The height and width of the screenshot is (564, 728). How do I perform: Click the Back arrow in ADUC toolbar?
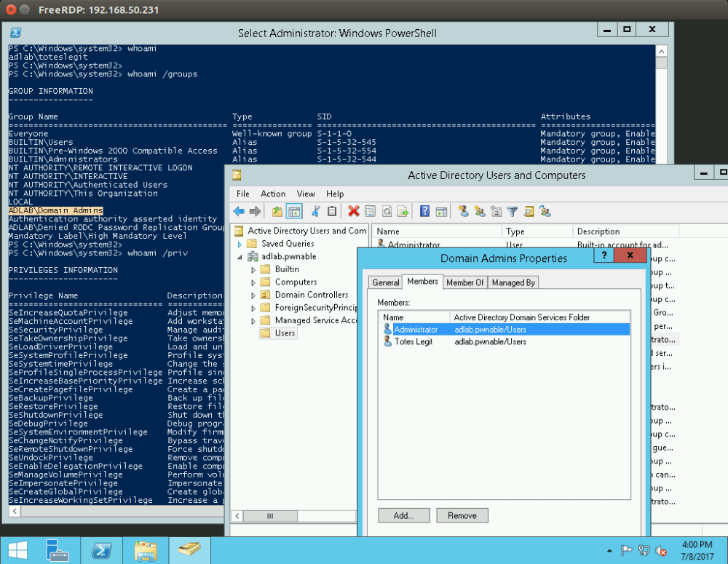point(239,212)
